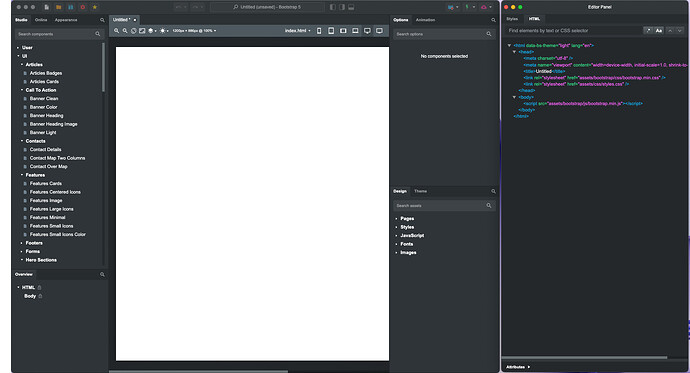
Task: Switch to the Theme tab
Action: (x=420, y=191)
